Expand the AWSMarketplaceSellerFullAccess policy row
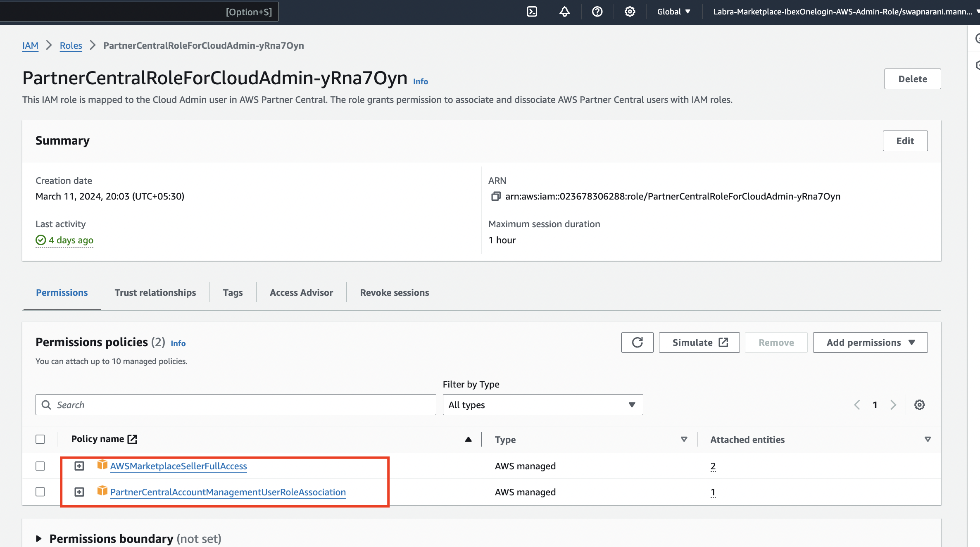The width and height of the screenshot is (980, 547). pyautogui.click(x=79, y=466)
